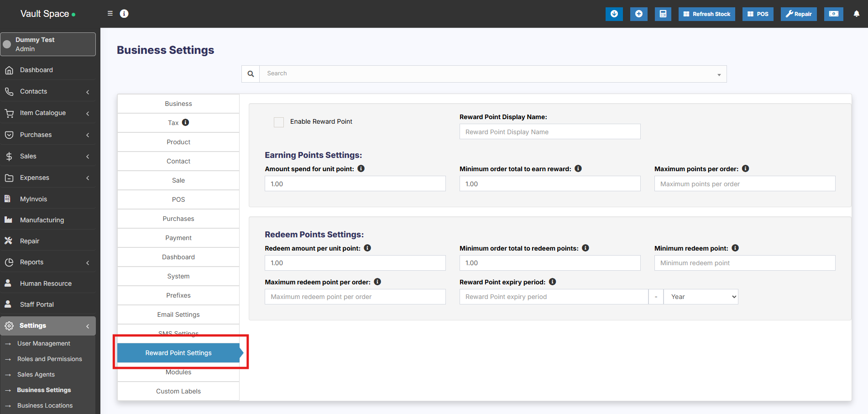Enable the Reward Point checkbox
Screen dimensions: 868x414
(x=279, y=122)
